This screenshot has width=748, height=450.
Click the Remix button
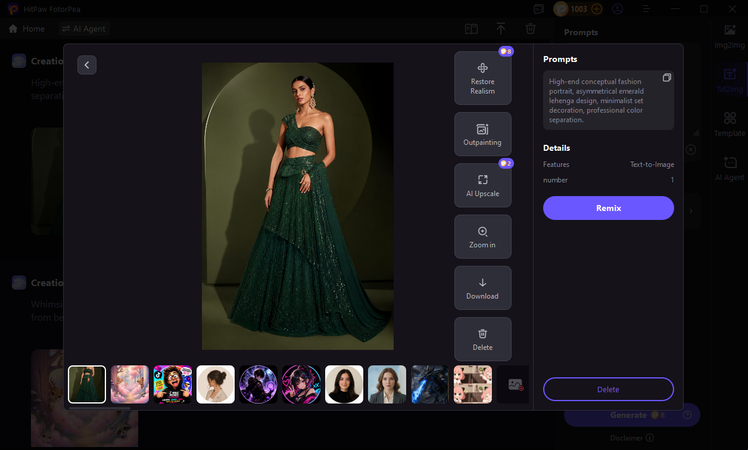pos(608,208)
